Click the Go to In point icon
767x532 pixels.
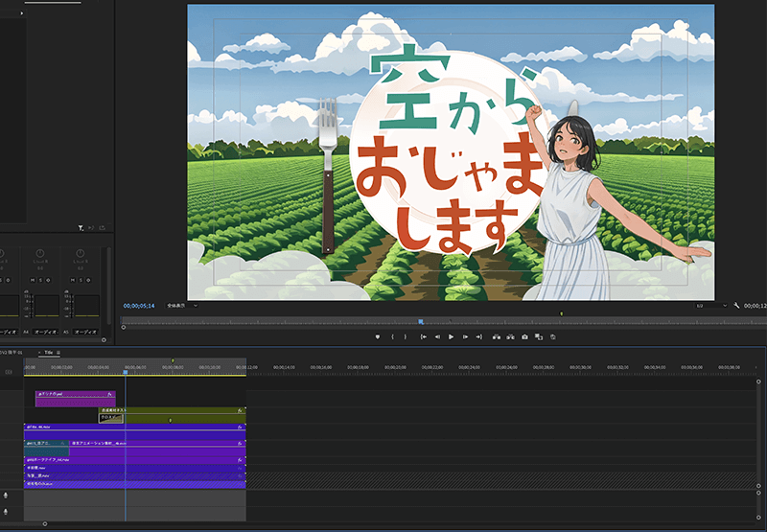(422, 337)
